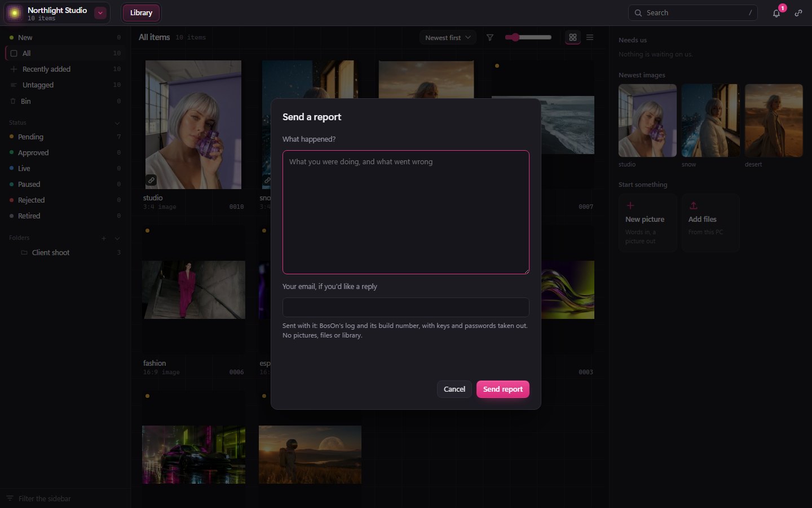Click the What happened text area
This screenshot has width=812, height=508.
click(406, 212)
